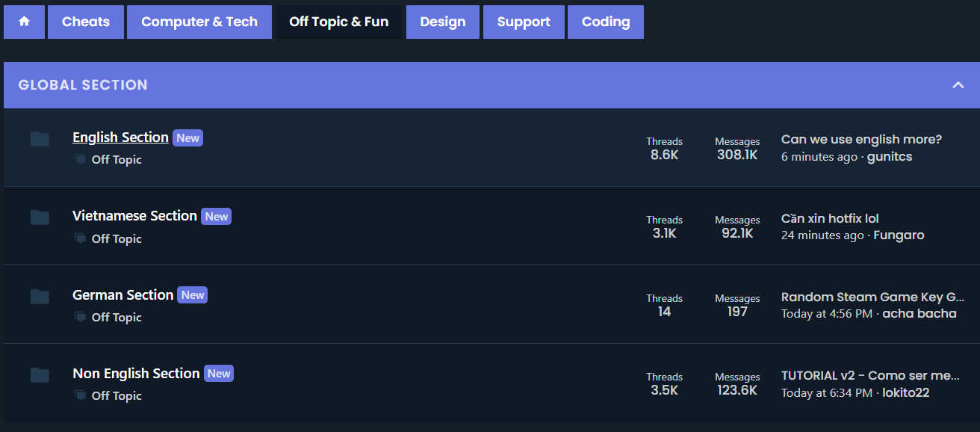Click '24 minutes ago' timestamp
Image resolution: width=980 pixels, height=432 pixels.
click(x=822, y=235)
